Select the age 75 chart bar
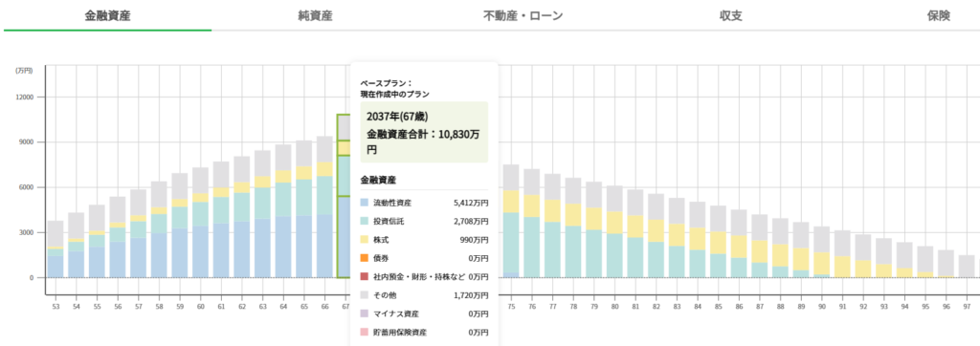Screen dimensions: 980x346 [511, 221]
